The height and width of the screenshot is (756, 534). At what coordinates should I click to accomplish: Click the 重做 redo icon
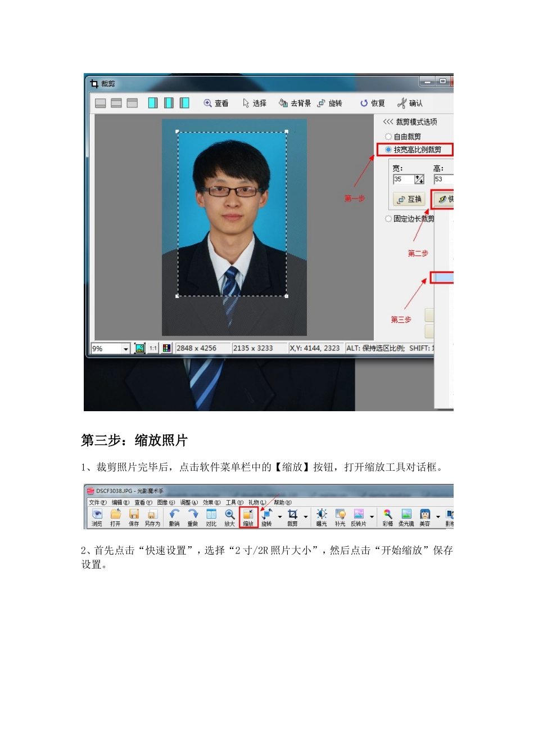[x=193, y=517]
